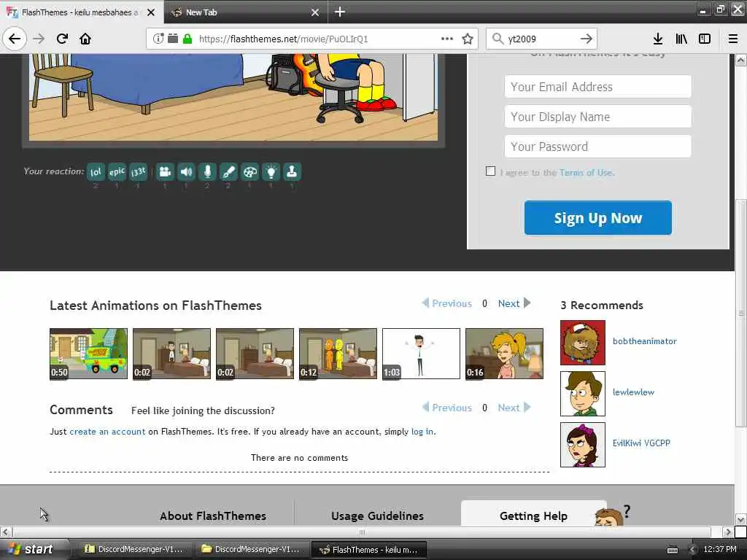Bookmark this page with the star icon
This screenshot has width=747, height=560.
(x=468, y=39)
